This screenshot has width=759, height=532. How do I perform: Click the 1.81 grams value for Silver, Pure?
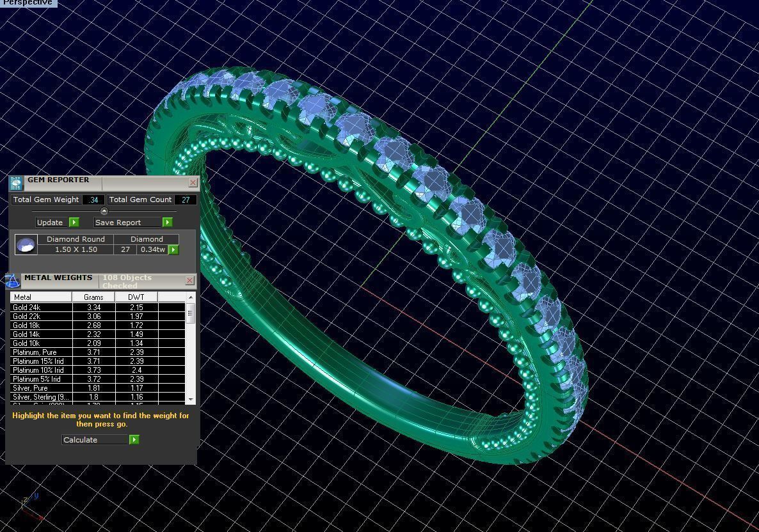pos(93,388)
